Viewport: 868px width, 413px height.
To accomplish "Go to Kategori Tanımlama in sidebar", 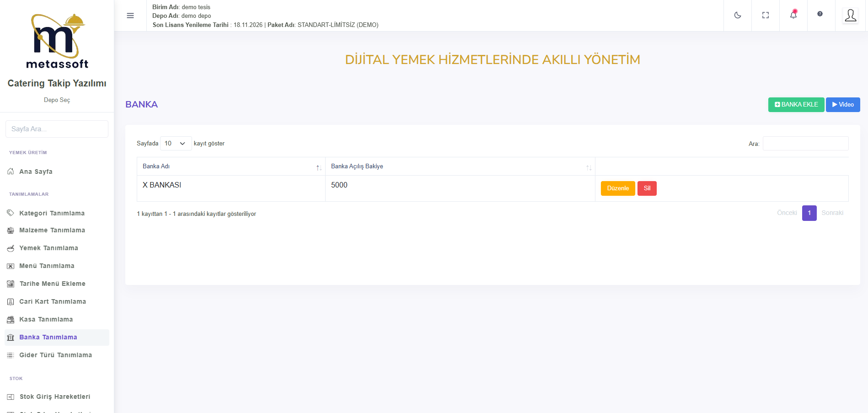I will (x=52, y=213).
